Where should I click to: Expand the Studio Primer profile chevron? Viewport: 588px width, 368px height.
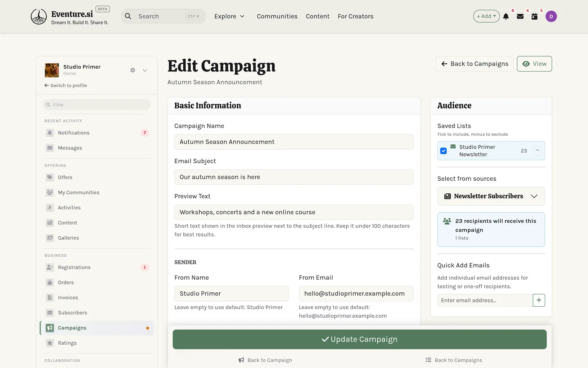(145, 70)
